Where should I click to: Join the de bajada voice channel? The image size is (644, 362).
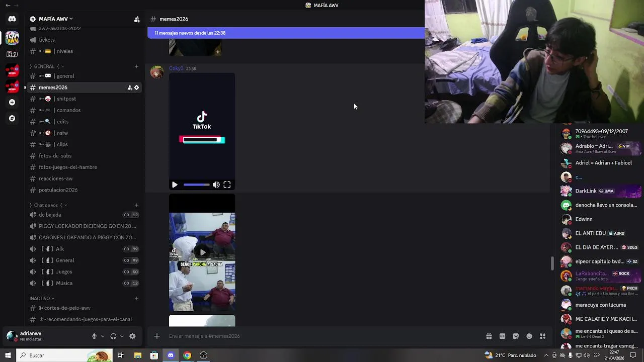coord(85,215)
